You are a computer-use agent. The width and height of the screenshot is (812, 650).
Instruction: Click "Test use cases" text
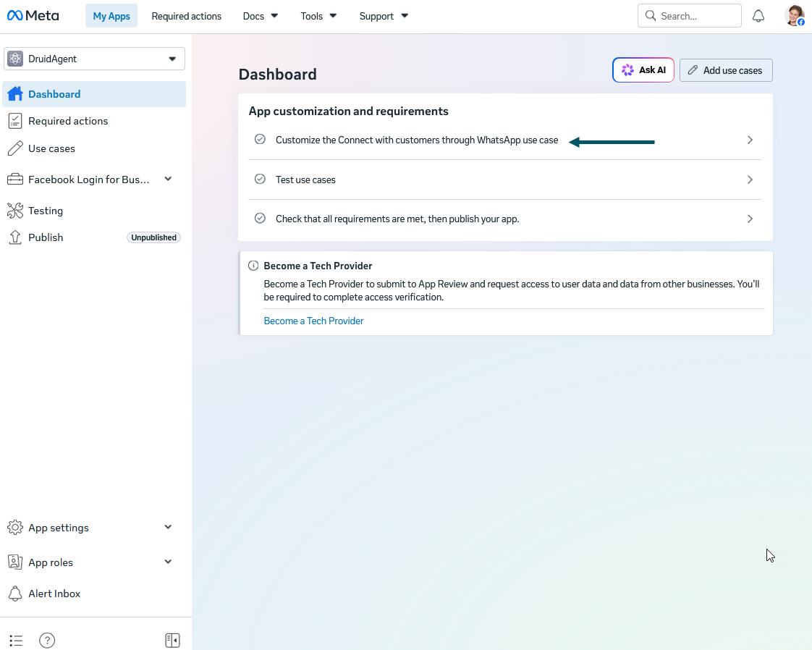pos(305,180)
